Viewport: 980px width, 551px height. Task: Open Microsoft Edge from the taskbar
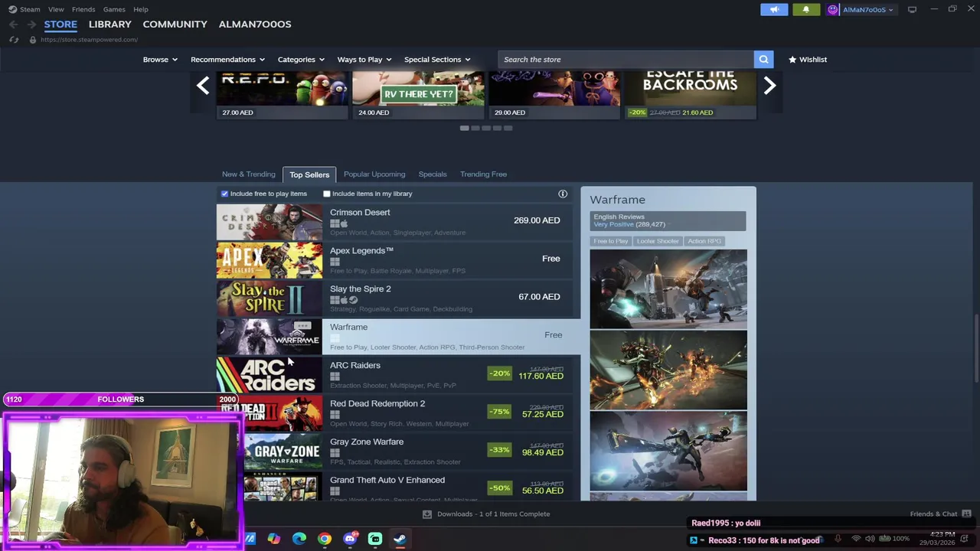click(299, 539)
